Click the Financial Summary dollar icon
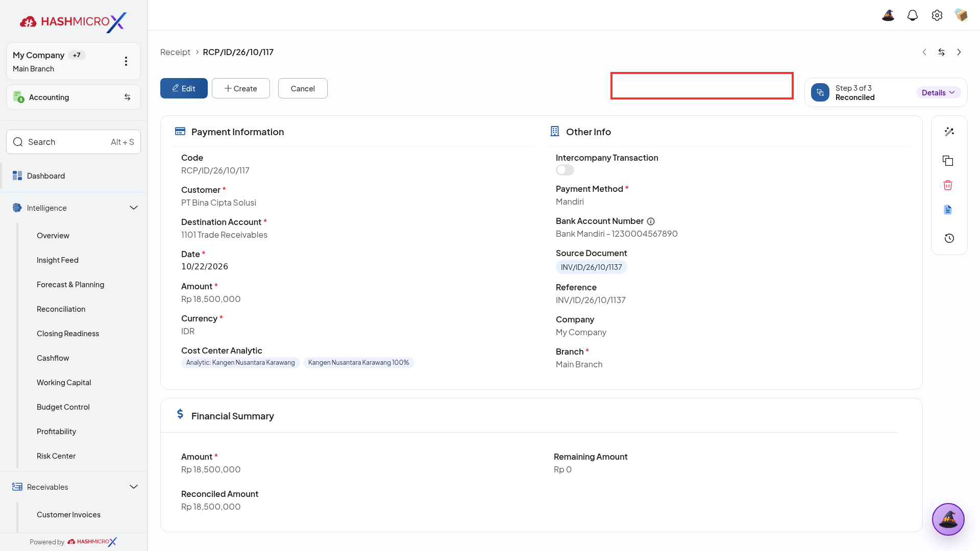This screenshot has width=980, height=551. tap(180, 414)
